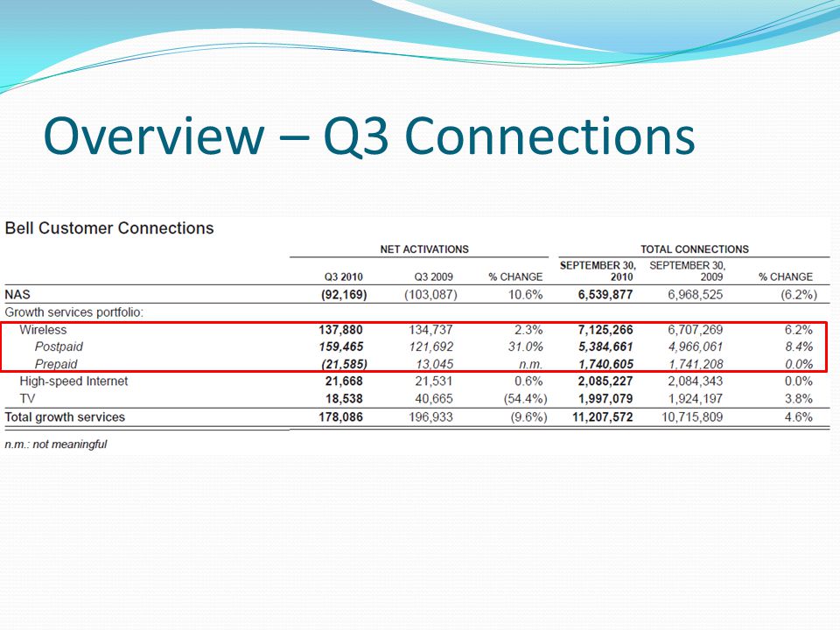
Task: Click TV total '1,924,197'
Action: [696, 399]
